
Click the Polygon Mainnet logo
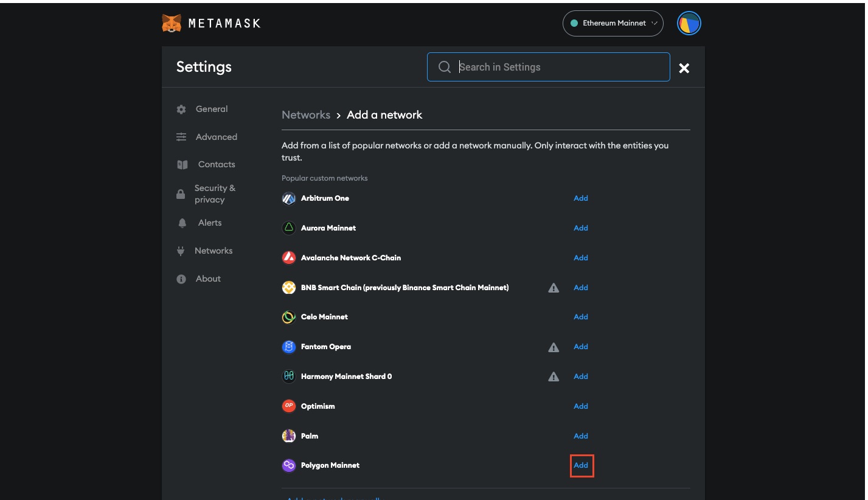click(x=288, y=465)
